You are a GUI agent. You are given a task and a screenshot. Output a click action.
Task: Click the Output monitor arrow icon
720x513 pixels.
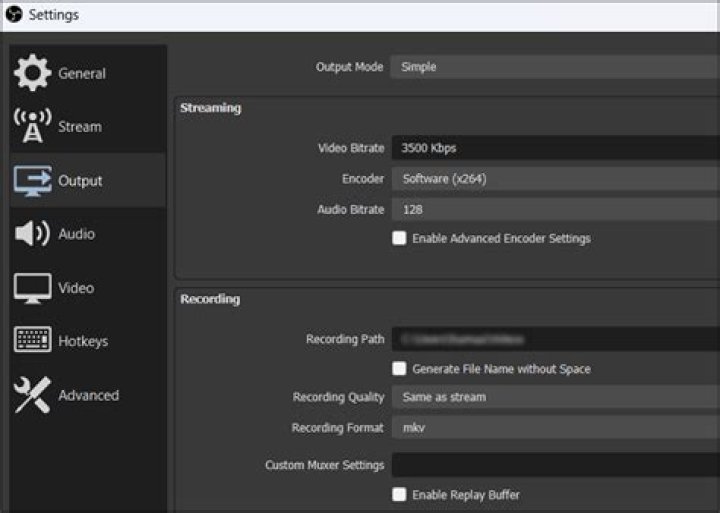32,180
